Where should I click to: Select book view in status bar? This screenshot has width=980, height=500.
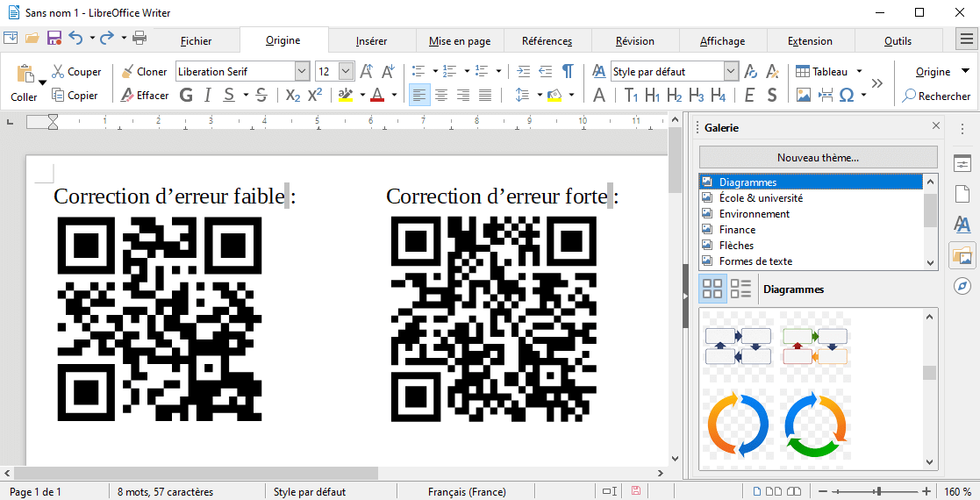[794, 492]
